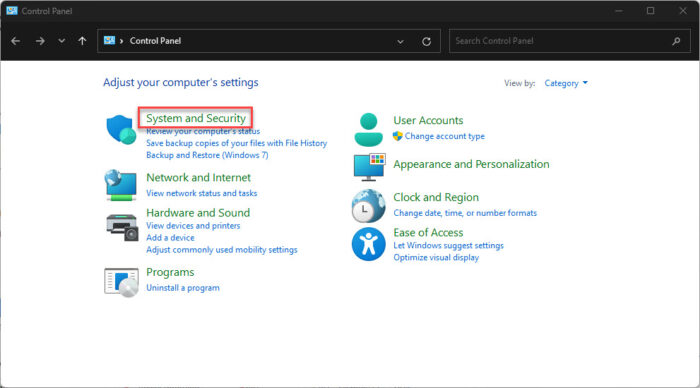Open the System and Security shield icon

pyautogui.click(x=121, y=129)
